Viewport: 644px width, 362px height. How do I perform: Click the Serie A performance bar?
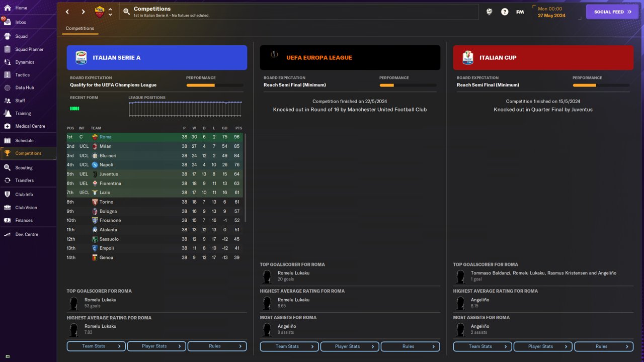pos(215,85)
